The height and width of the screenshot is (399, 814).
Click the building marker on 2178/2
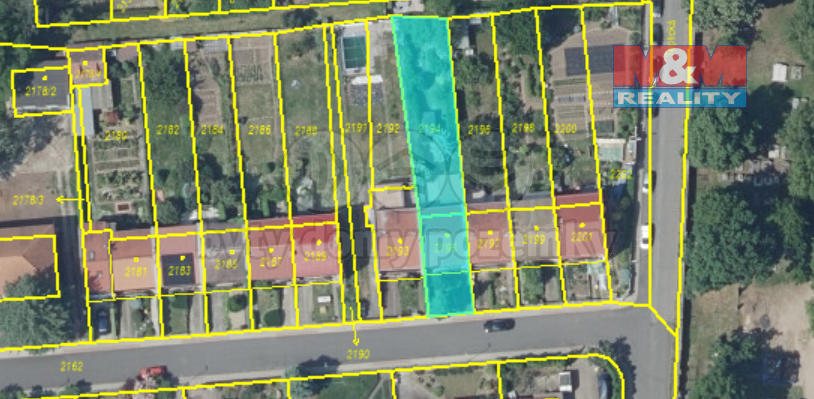[x=44, y=78]
